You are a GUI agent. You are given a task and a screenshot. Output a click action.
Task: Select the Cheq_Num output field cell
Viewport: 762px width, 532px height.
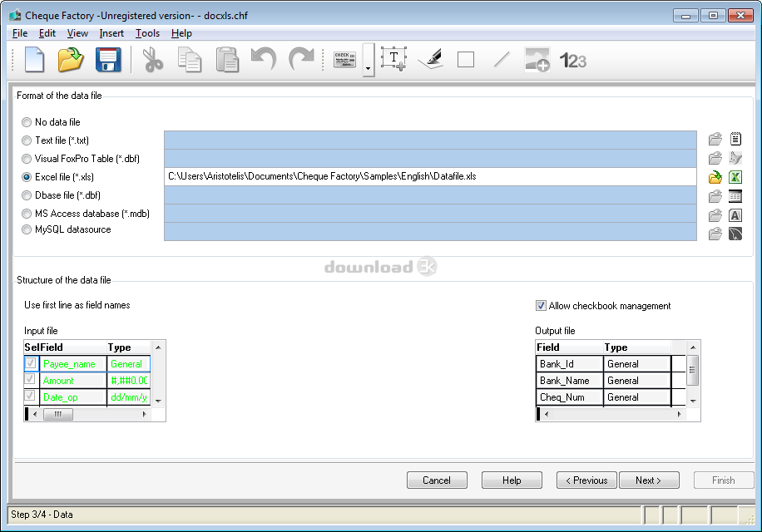coord(570,397)
